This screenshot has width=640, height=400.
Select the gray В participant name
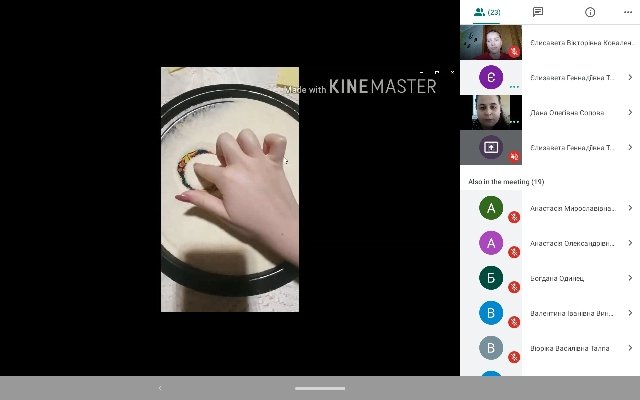[x=570, y=348]
